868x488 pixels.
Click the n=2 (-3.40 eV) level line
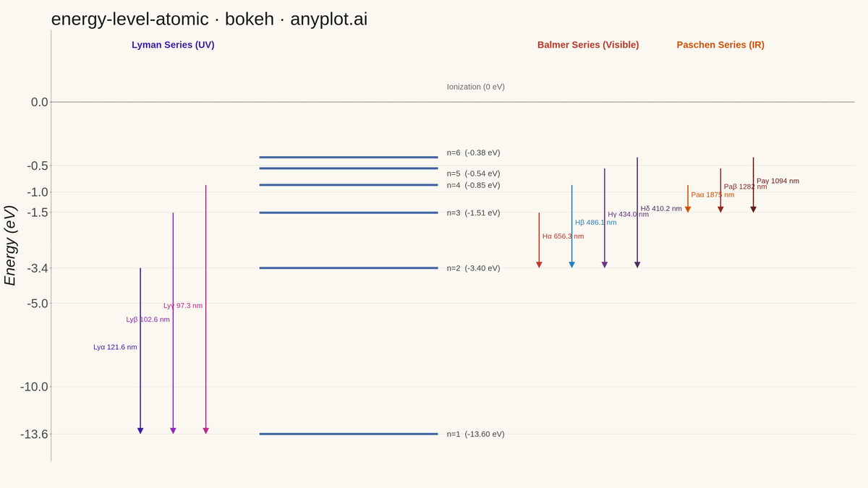[x=349, y=268]
